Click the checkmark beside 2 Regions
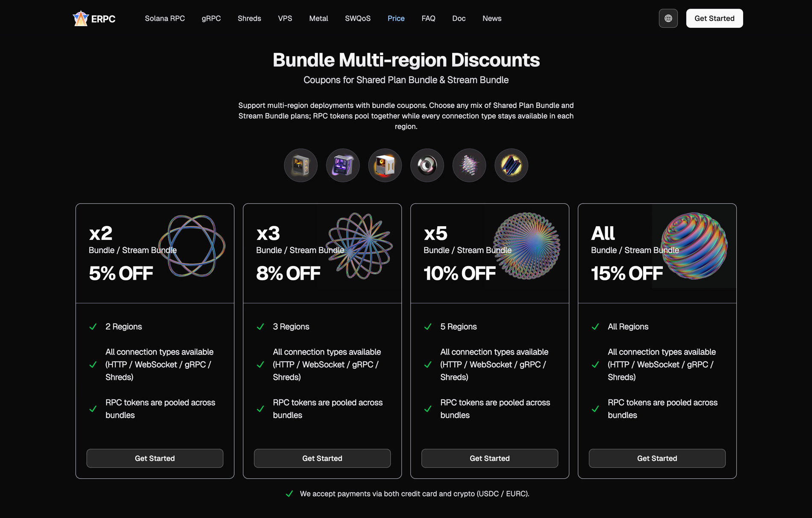This screenshot has height=518, width=812. click(93, 326)
